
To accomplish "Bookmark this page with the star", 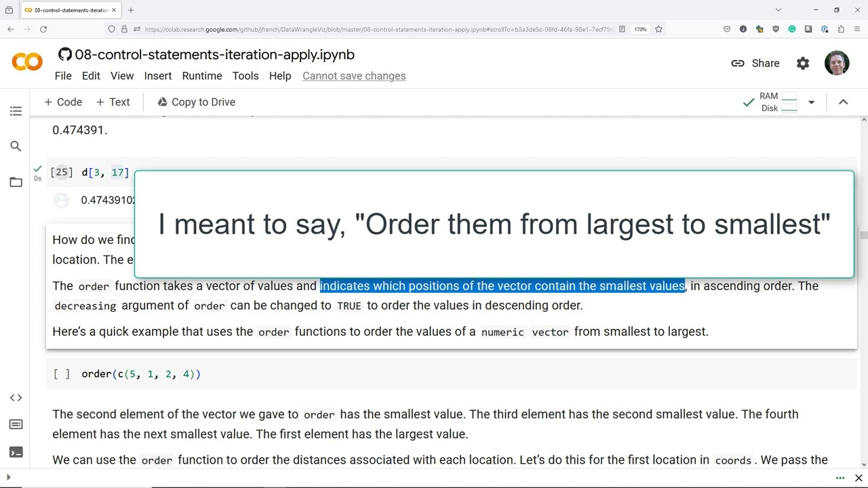I will [x=658, y=29].
